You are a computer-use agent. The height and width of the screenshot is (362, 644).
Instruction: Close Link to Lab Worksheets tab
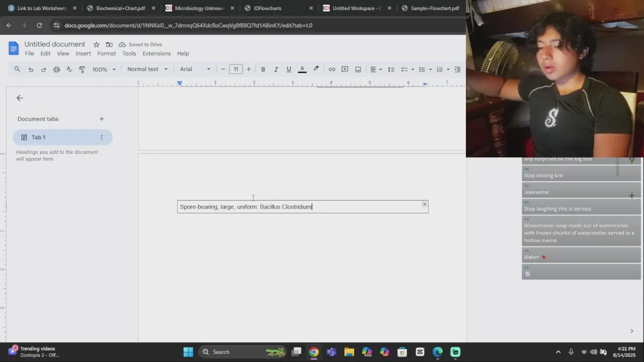[74, 8]
